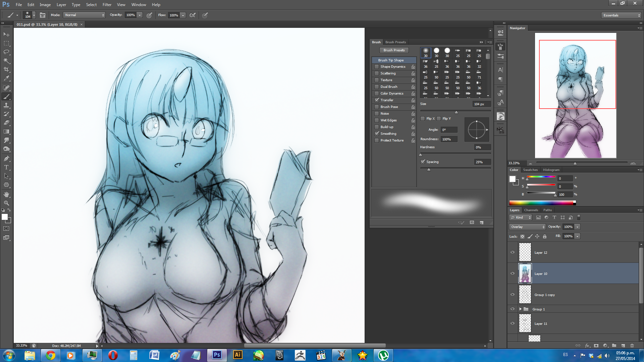Select the Eyedropper tool
Image resolution: width=644 pixels, height=362 pixels.
[6, 78]
